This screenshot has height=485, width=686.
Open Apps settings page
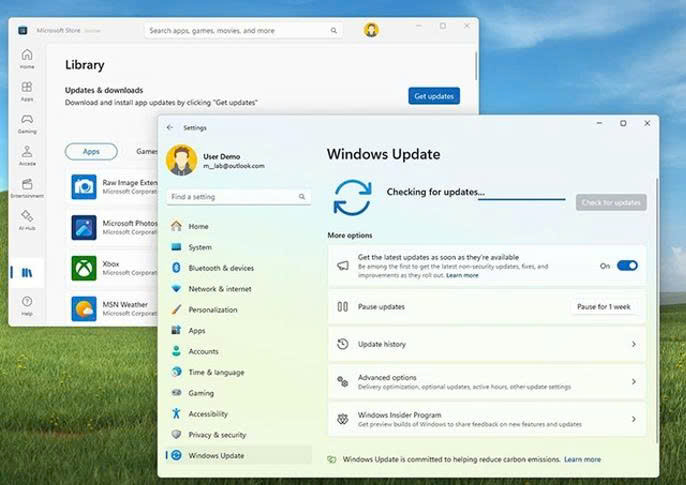238,330
